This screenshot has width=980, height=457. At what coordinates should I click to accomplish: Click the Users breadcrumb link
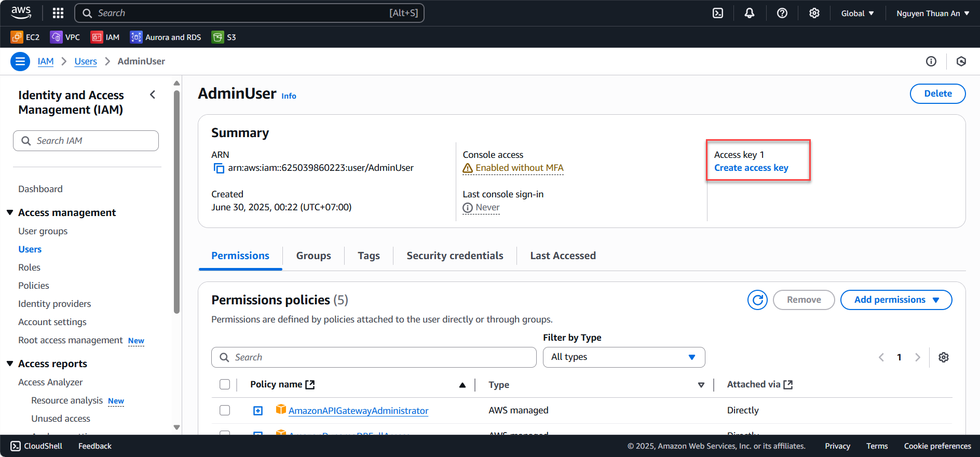click(x=86, y=61)
